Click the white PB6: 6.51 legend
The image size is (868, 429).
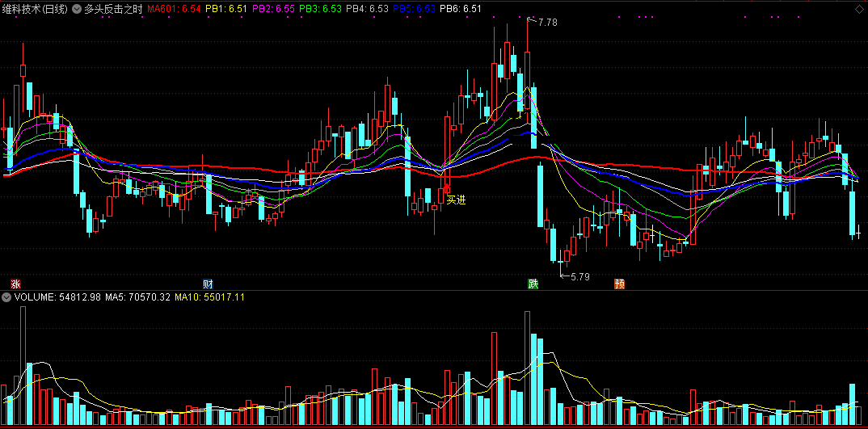click(x=461, y=9)
